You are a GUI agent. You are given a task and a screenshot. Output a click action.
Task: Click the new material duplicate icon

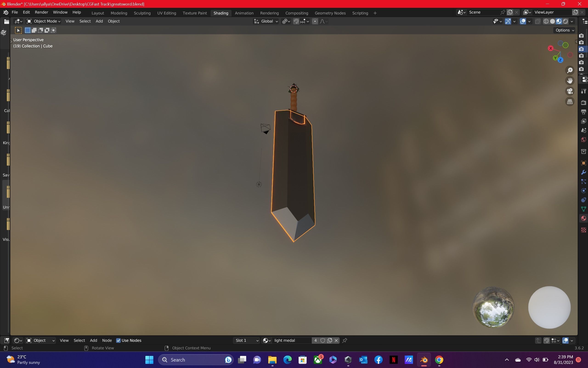pyautogui.click(x=329, y=340)
